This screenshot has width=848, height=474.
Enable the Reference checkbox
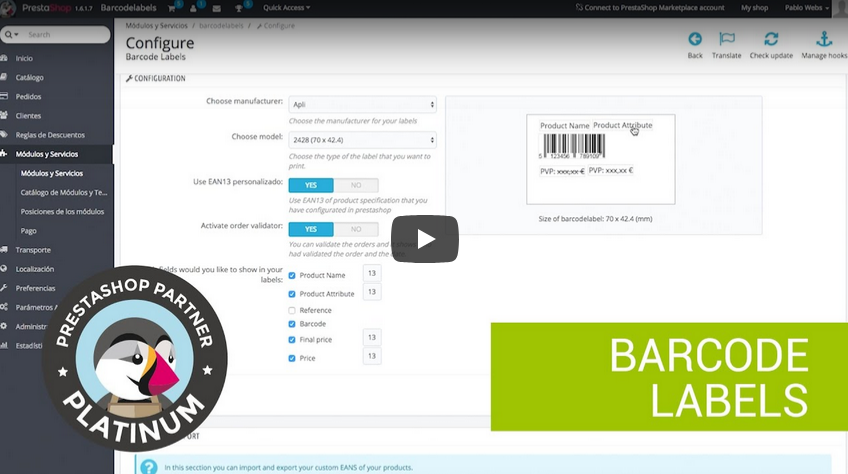pyautogui.click(x=292, y=311)
